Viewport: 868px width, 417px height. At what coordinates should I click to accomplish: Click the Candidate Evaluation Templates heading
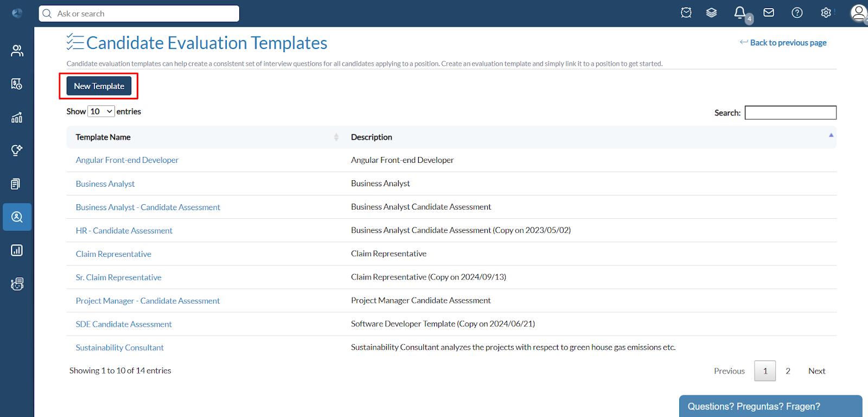(x=207, y=43)
